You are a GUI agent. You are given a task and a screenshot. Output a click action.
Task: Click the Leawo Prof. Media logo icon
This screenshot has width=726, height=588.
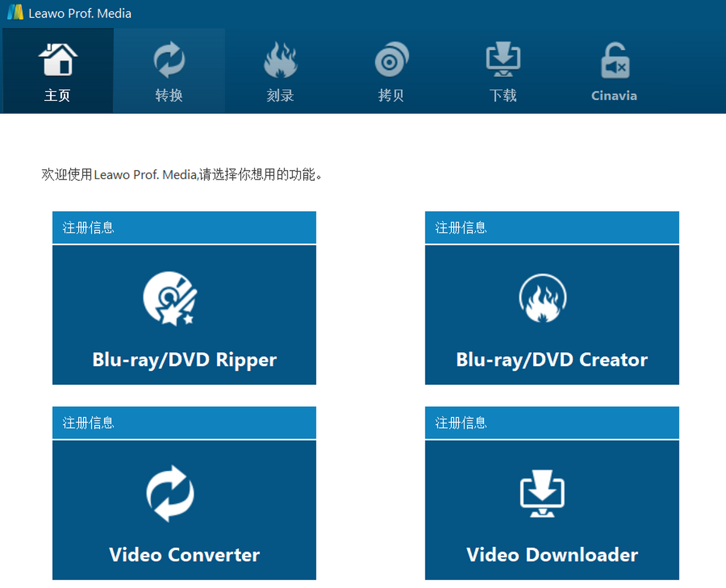click(x=15, y=13)
